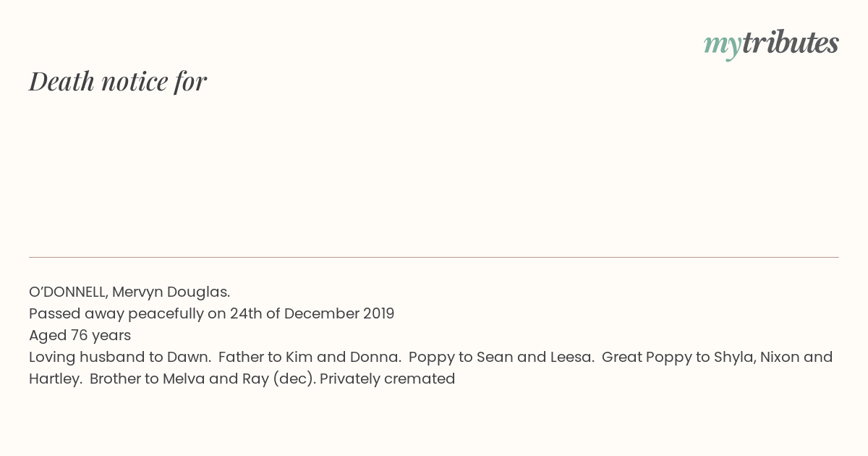Click the horizontal divider line

(434, 257)
